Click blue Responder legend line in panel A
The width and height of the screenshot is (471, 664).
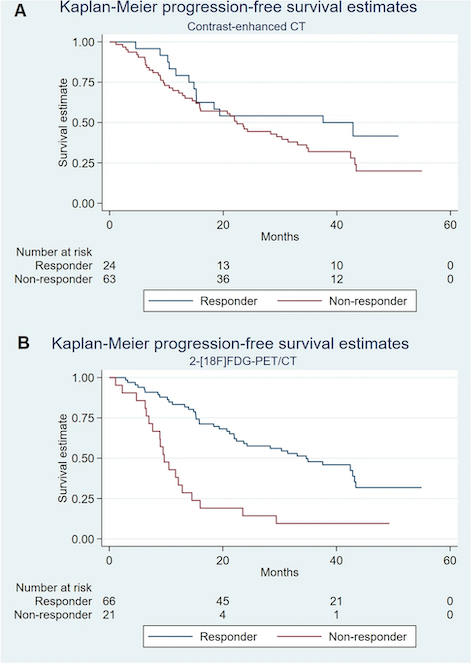pos(171,301)
